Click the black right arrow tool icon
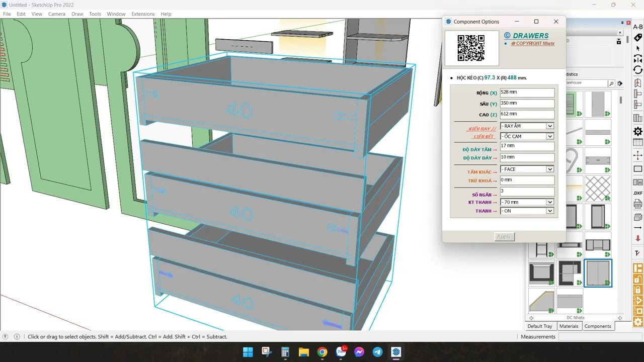 637,228
